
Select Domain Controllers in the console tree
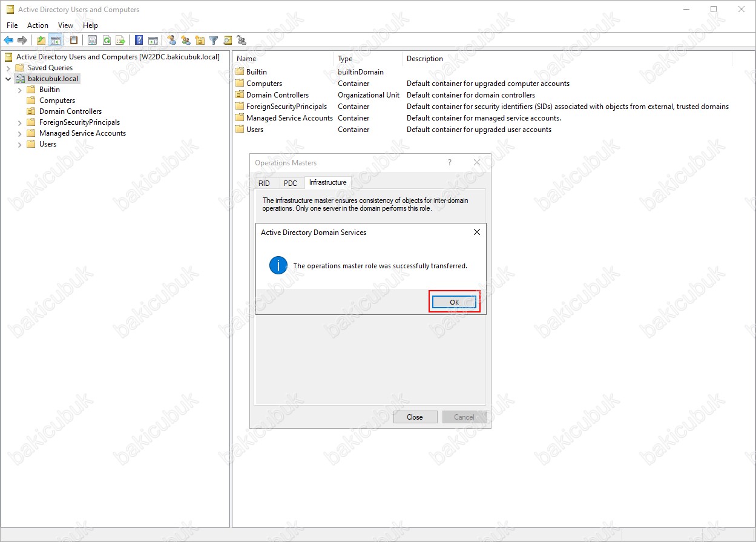70,111
